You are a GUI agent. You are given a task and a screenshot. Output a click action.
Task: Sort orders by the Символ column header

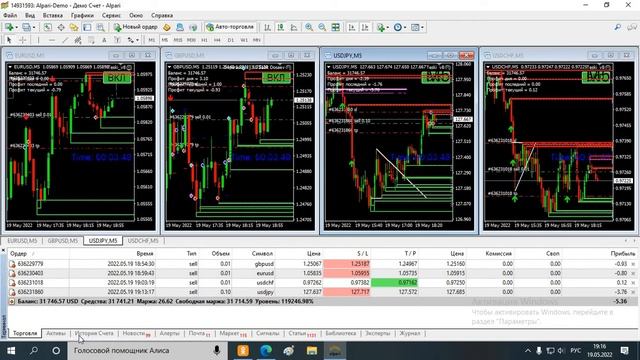[262, 253]
